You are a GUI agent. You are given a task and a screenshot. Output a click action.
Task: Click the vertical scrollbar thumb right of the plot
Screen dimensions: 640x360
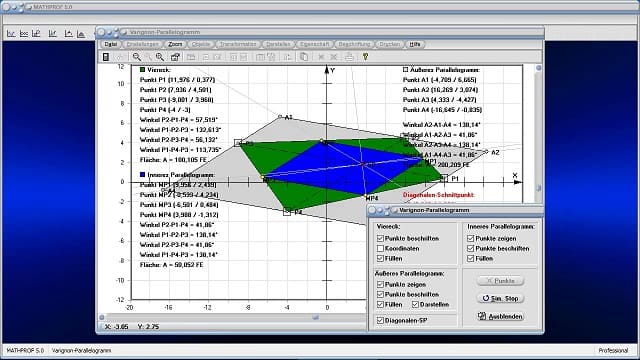point(538,188)
